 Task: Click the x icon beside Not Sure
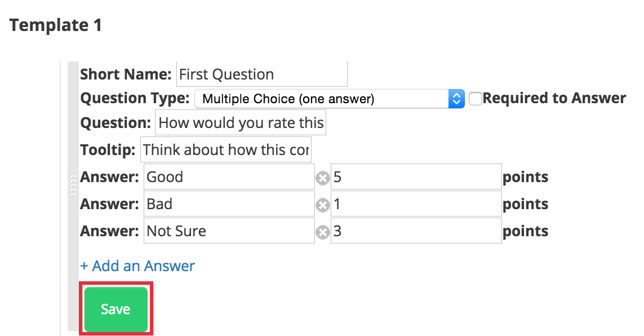tap(323, 232)
